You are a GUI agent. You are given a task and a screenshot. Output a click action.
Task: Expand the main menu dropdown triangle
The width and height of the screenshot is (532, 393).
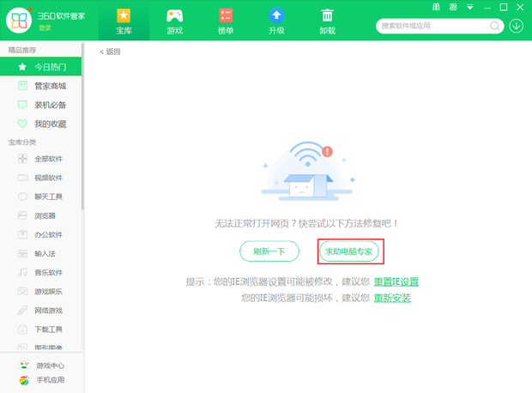pos(470,8)
